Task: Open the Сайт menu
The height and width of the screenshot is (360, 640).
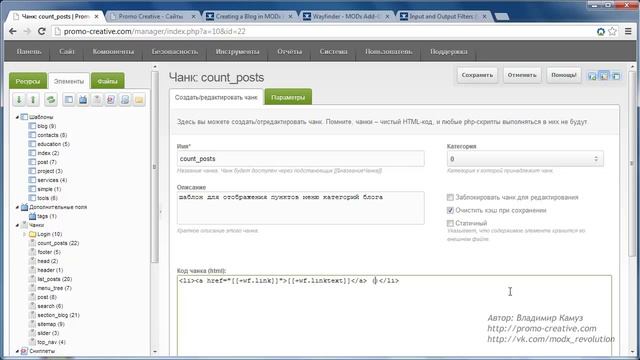Action: point(67,51)
